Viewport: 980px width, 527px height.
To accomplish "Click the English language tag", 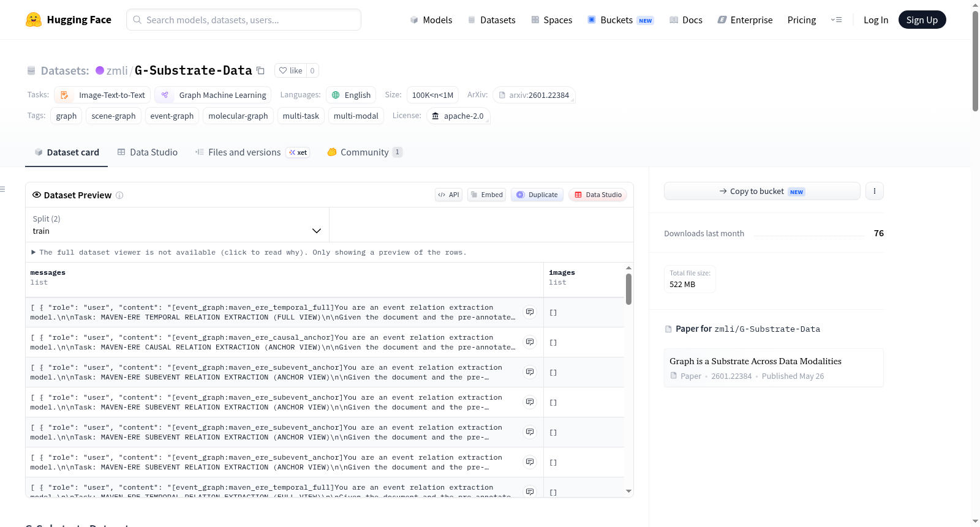I will (351, 95).
